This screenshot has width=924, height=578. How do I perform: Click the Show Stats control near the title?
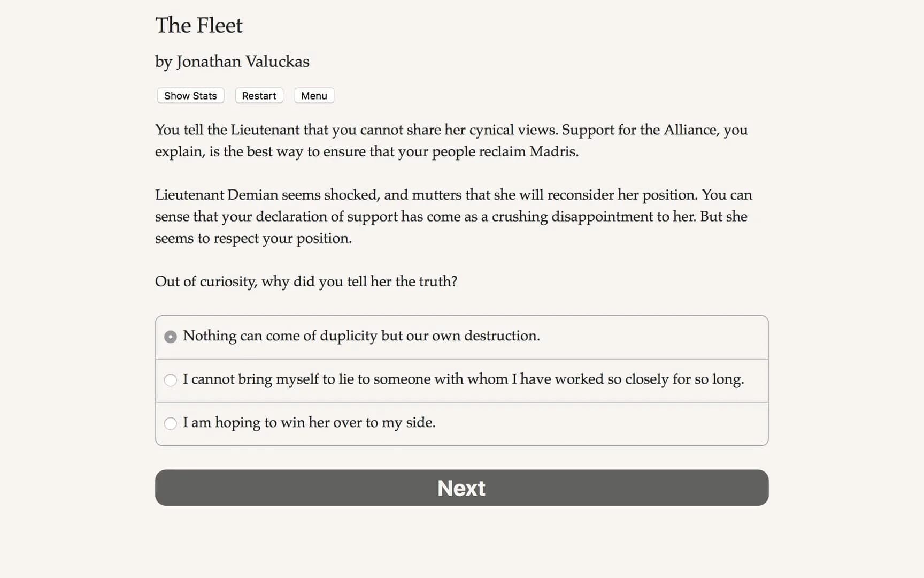(x=190, y=95)
